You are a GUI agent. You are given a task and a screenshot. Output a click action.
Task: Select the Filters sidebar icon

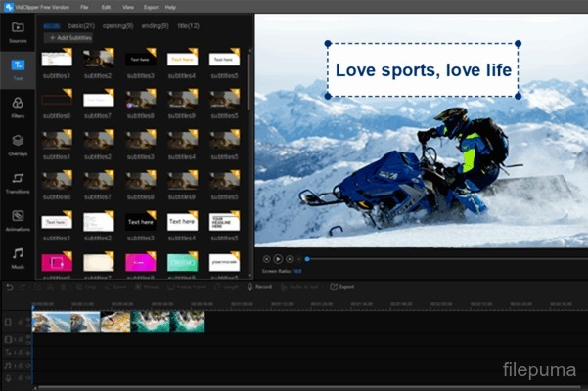(x=18, y=106)
